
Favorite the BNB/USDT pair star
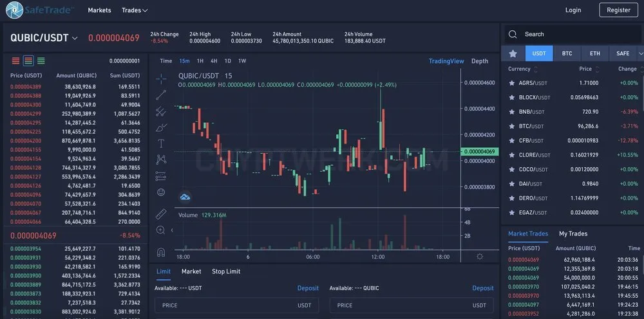pos(512,111)
